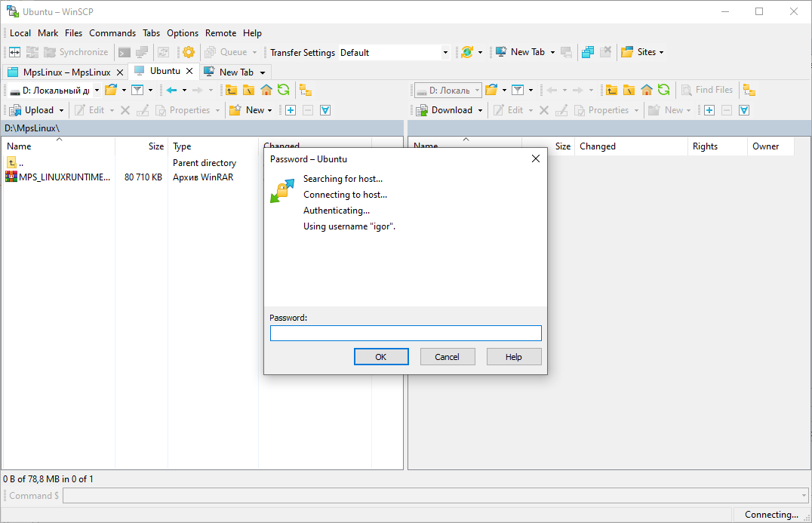812x523 pixels.
Task: Select the '..' parent directory row
Action: (14, 162)
